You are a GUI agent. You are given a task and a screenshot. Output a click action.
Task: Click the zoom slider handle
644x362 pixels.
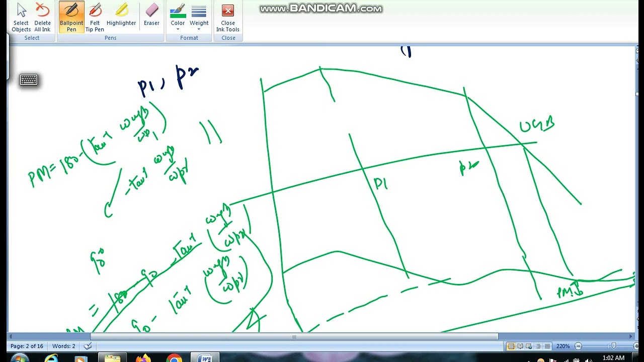(613, 346)
